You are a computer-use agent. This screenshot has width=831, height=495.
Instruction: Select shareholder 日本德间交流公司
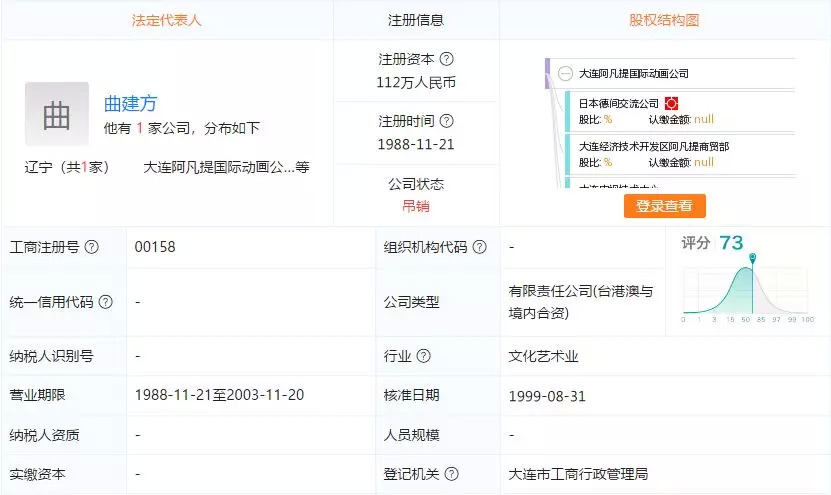618,103
